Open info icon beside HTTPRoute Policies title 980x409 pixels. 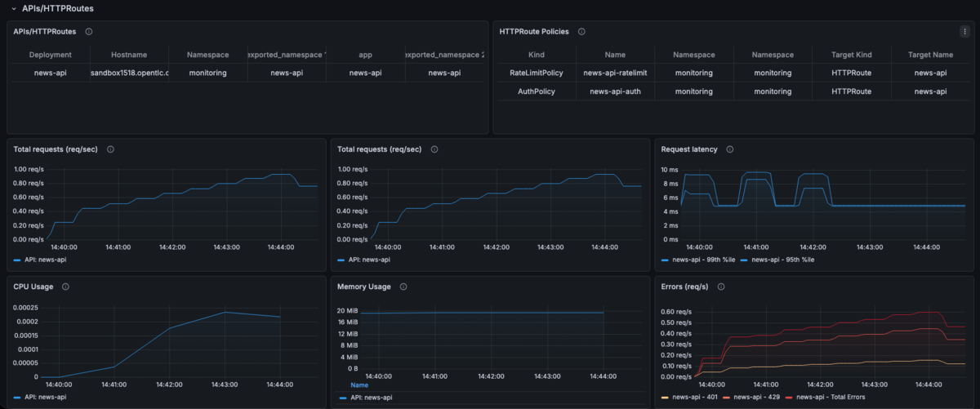(581, 32)
